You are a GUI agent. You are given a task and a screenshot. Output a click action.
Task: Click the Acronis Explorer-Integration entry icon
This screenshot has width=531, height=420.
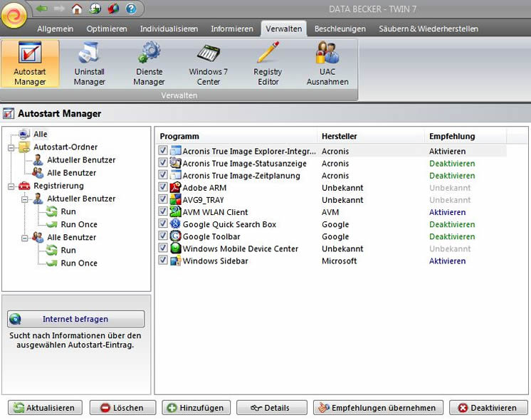[x=175, y=151]
